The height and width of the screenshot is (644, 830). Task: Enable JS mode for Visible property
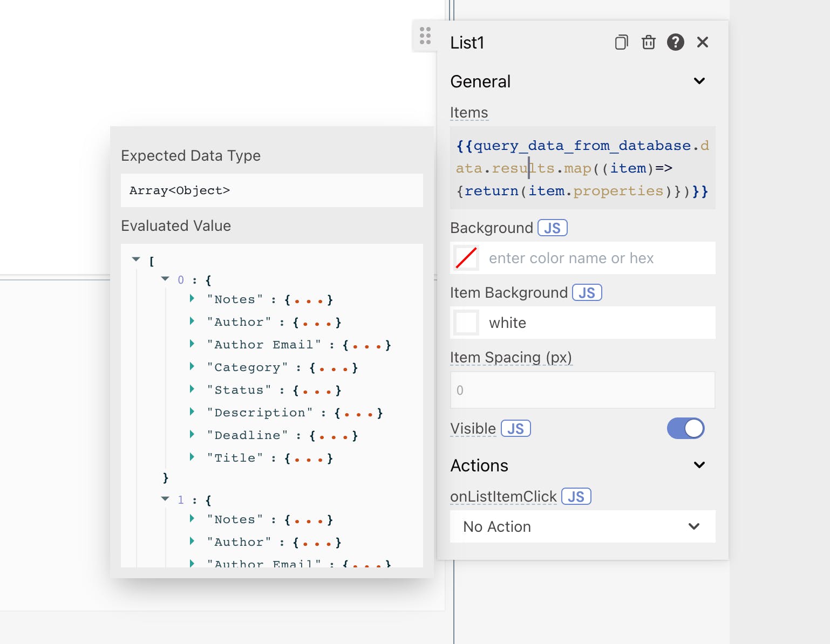[515, 429]
